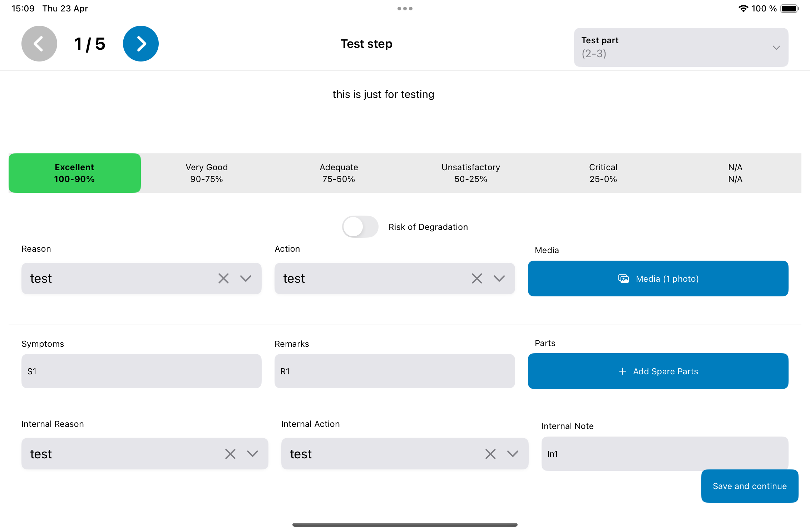The width and height of the screenshot is (810, 532).
Task: Open Media to view the attached photo
Action: [658, 279]
